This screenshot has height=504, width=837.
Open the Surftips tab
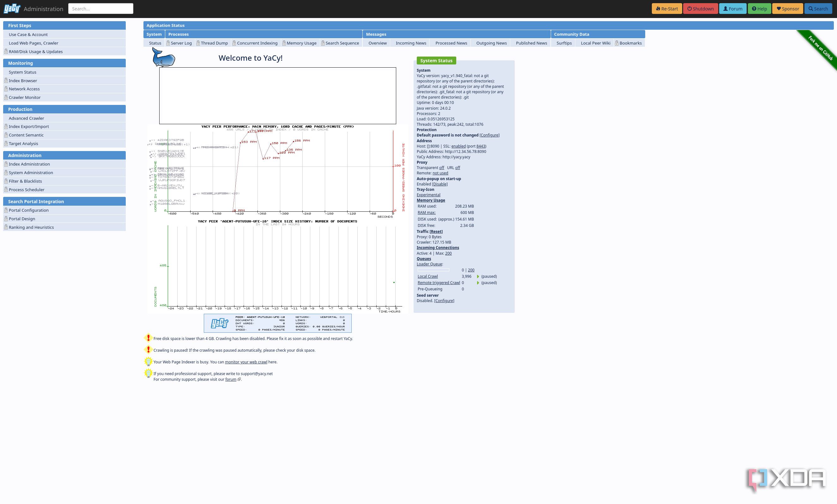tap(564, 43)
